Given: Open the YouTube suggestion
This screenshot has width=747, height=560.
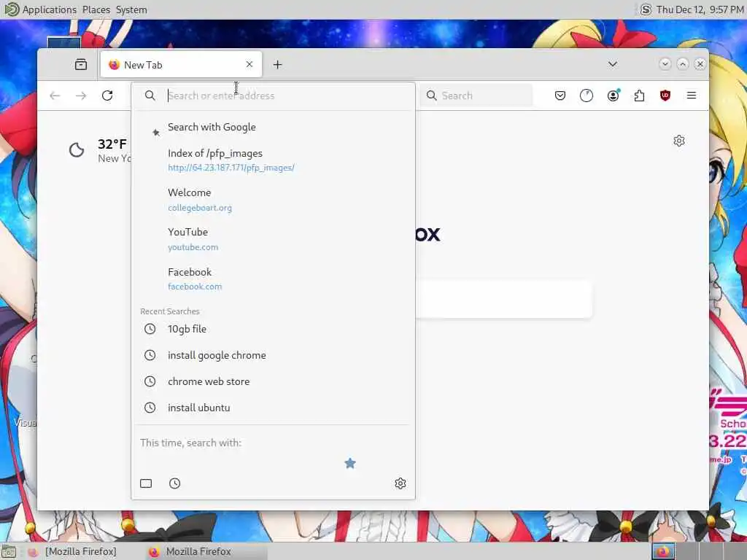Looking at the screenshot, I should pos(273,239).
